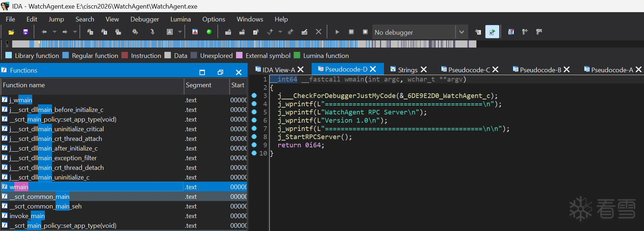Viewport: 644px width, 231px height.
Task: Click the 'A' text view toolbar icon
Action: [170, 32]
